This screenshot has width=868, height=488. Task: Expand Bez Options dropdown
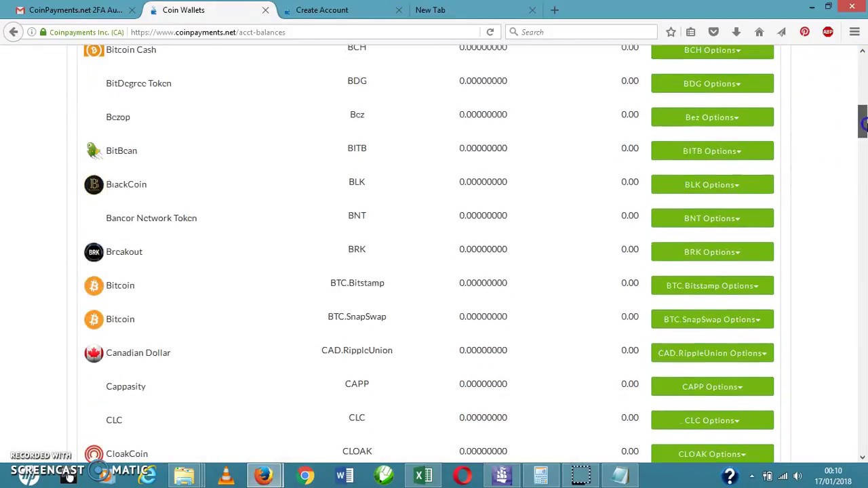(x=712, y=117)
